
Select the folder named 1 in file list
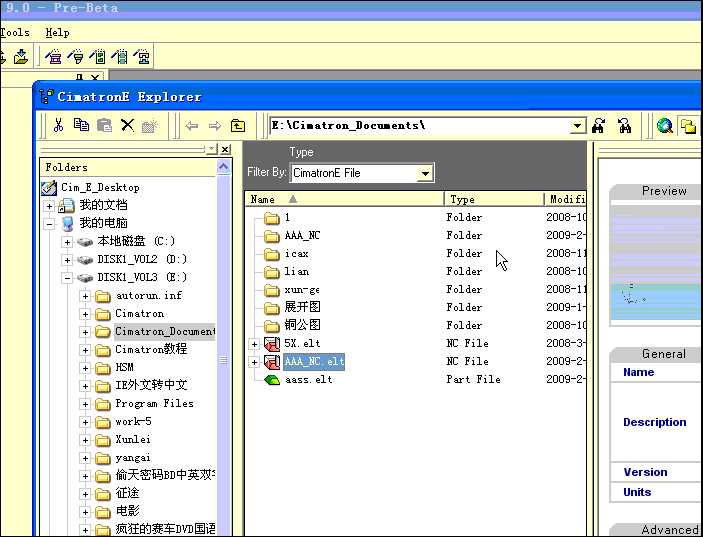[x=287, y=218]
